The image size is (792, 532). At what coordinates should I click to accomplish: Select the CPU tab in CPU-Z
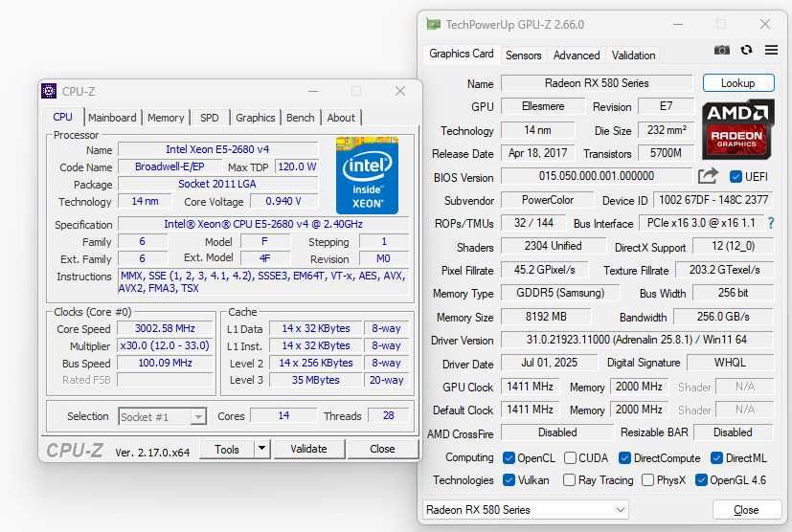point(62,117)
